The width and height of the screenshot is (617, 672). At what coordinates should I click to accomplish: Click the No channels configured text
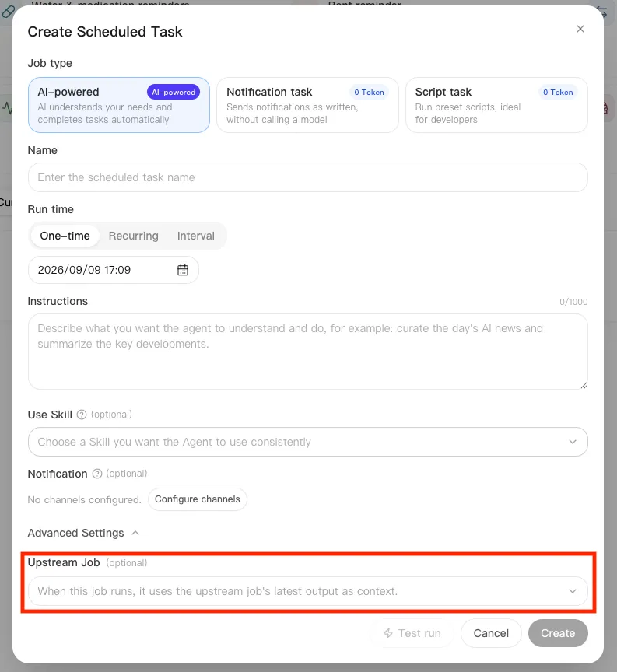[85, 499]
